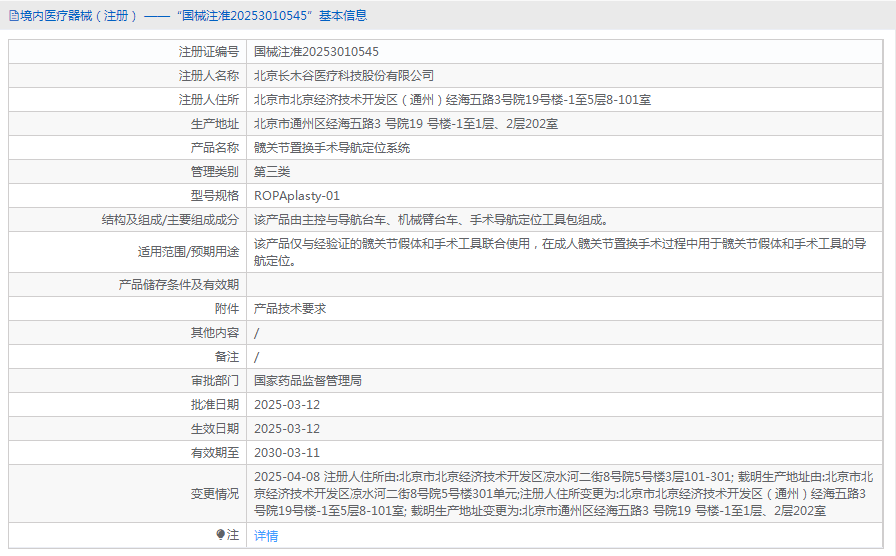
Task: Click the 北京长木谷医疗科技股份有限公司 registrant name
Action: [343, 75]
